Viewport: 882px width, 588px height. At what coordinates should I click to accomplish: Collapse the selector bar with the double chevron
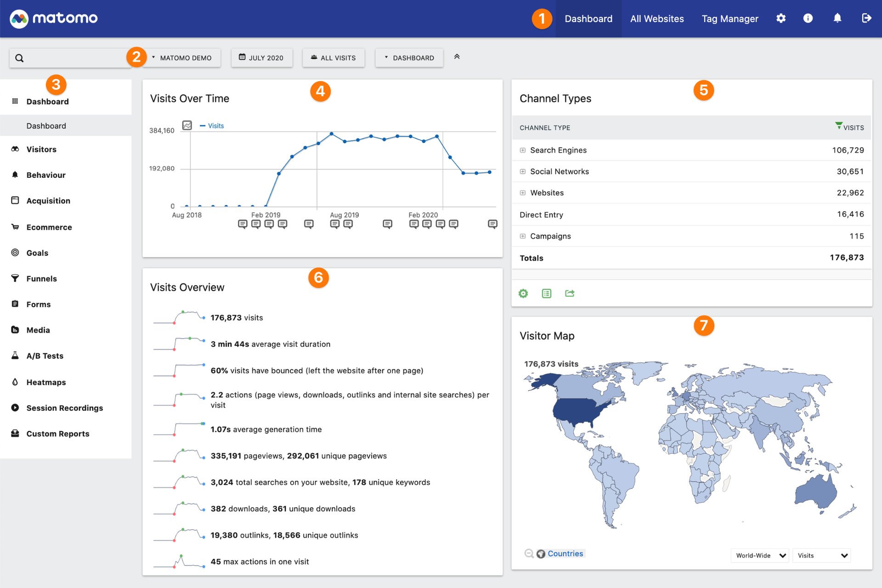coord(457,56)
